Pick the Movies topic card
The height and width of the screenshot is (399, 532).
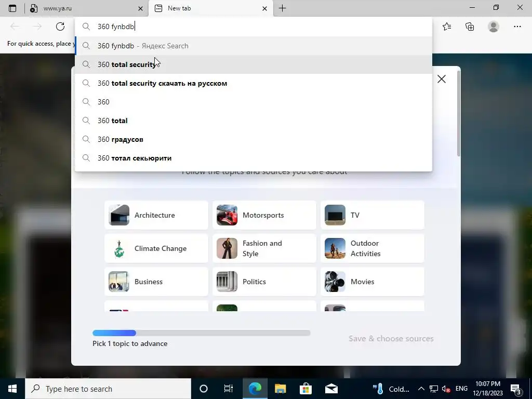pyautogui.click(x=373, y=282)
